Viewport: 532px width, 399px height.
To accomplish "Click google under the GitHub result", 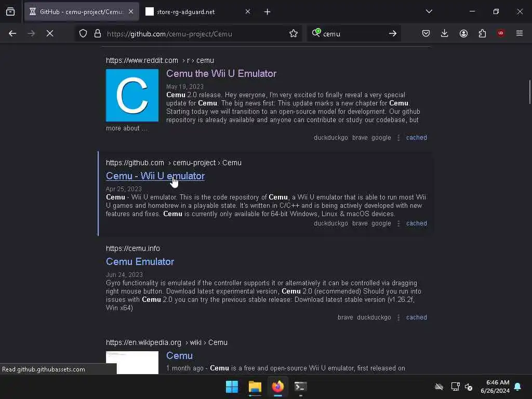I will click(x=381, y=223).
